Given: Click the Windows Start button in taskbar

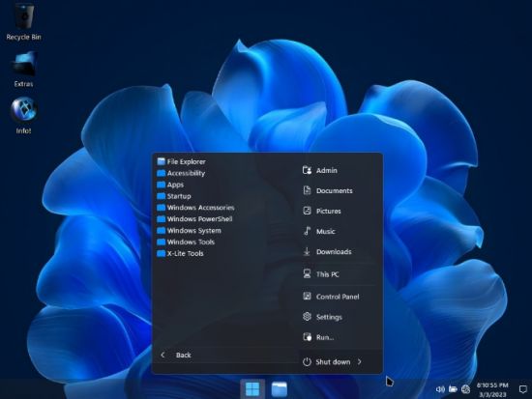Looking at the screenshot, I should pos(252,388).
